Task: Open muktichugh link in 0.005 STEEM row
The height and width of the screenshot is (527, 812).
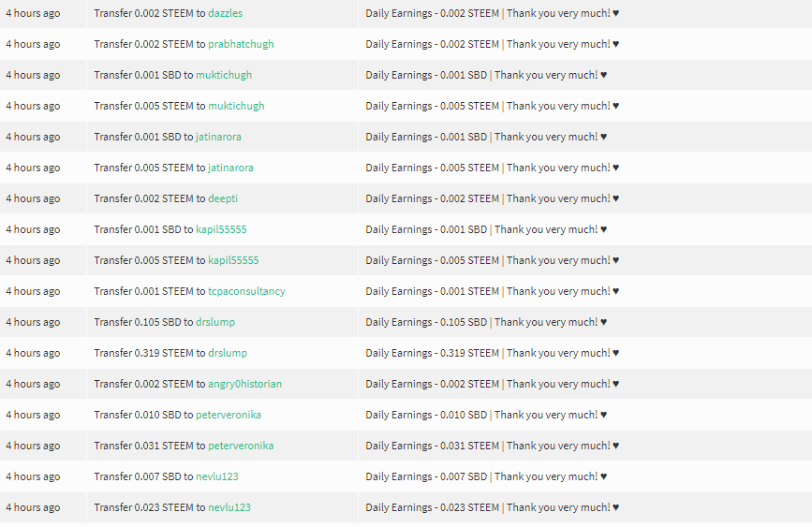Action: (236, 106)
